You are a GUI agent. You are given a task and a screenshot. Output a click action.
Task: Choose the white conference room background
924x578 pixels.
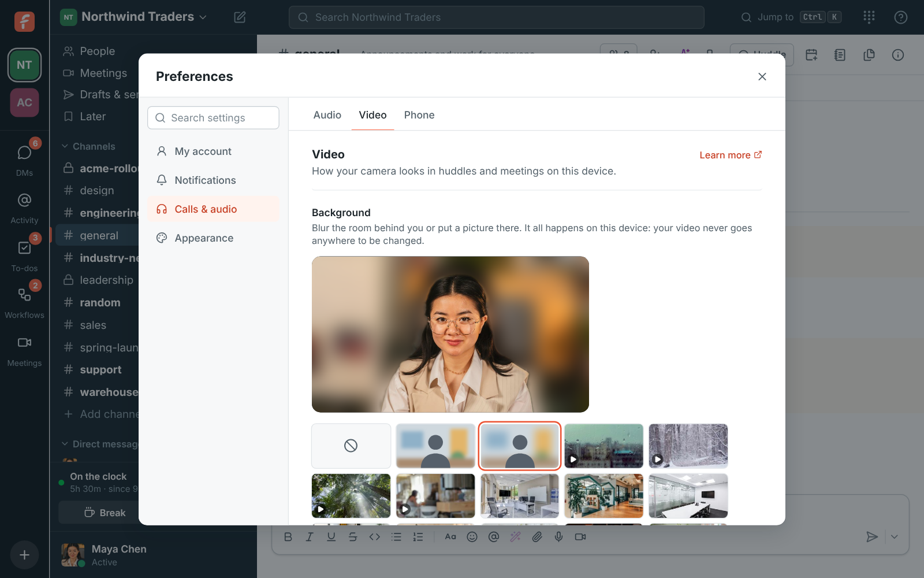[x=688, y=496]
